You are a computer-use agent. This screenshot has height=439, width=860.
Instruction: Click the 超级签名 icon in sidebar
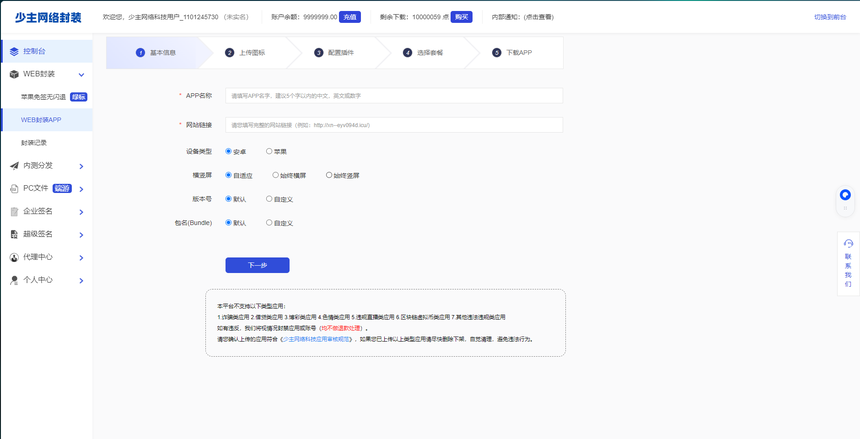tap(13, 234)
